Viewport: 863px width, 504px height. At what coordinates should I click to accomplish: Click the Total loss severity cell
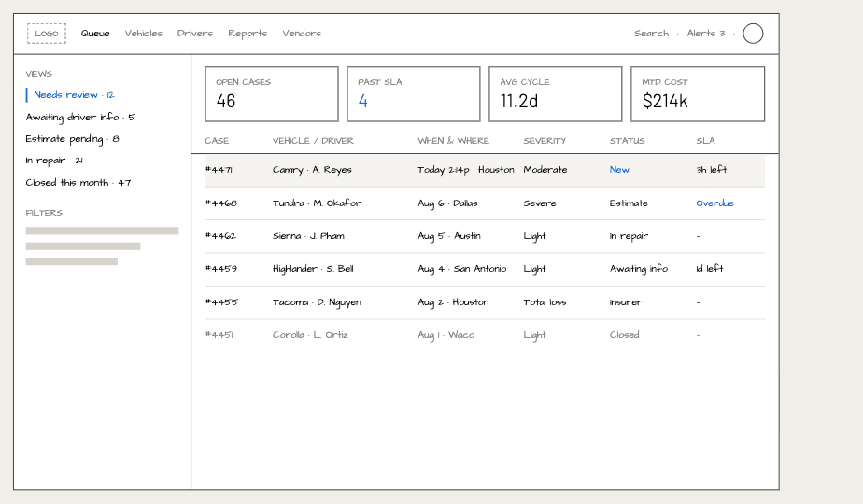[x=545, y=302]
